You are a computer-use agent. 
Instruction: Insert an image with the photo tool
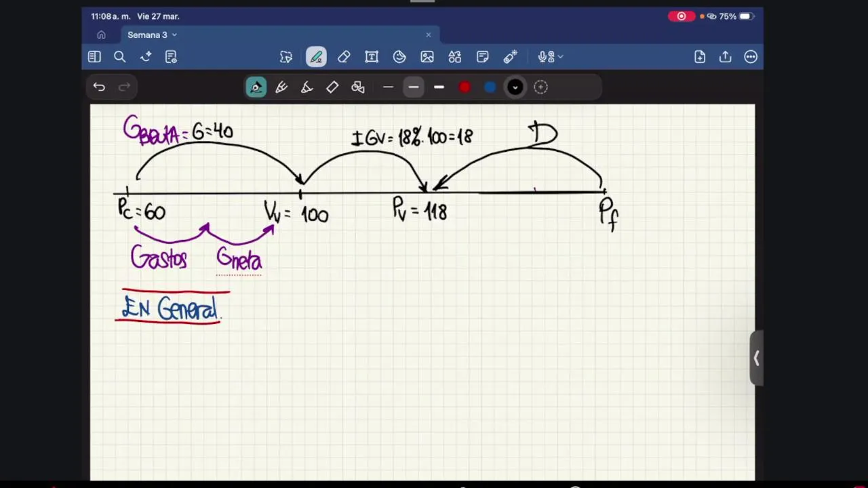(427, 57)
